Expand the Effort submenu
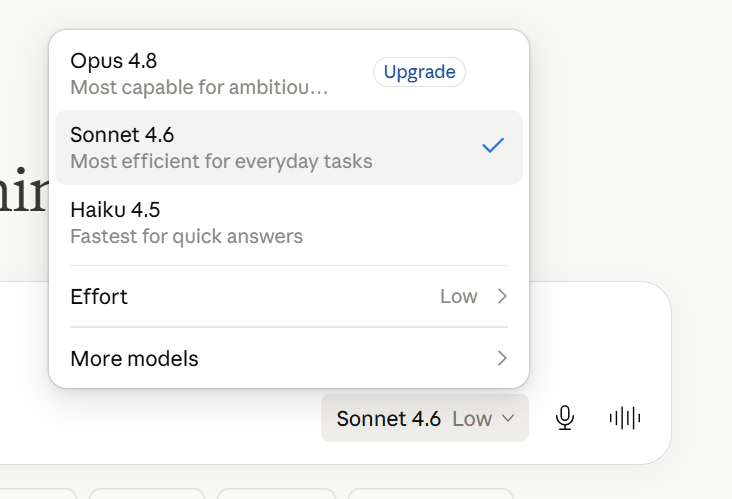Screen dimensions: 732x499 (x=289, y=296)
